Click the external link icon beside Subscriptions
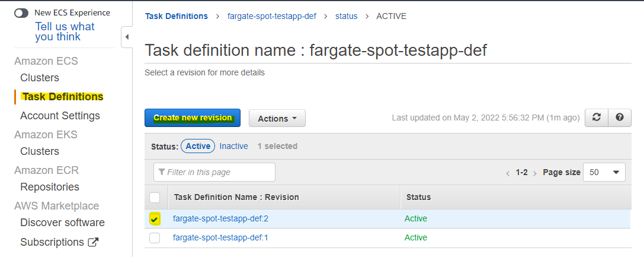Screen dimensions: 644x257 click(93, 242)
